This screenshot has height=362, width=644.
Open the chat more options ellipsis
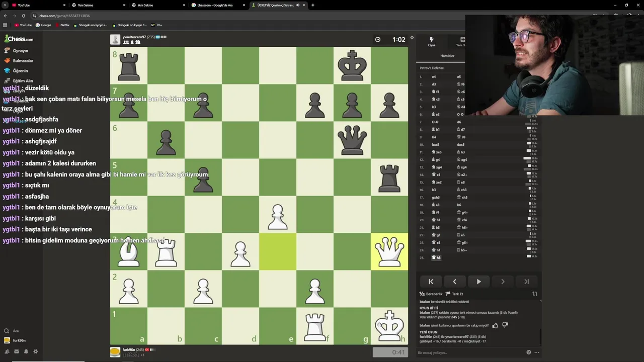pyautogui.click(x=536, y=352)
